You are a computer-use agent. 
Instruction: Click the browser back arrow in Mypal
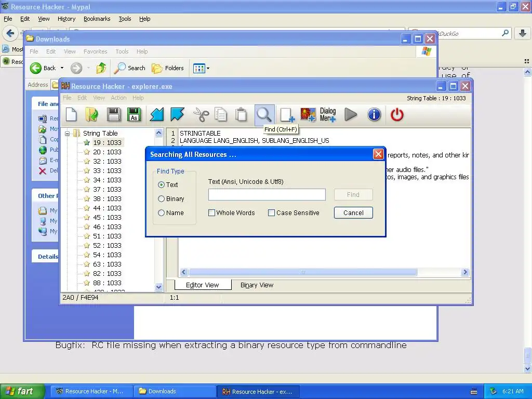10,33
